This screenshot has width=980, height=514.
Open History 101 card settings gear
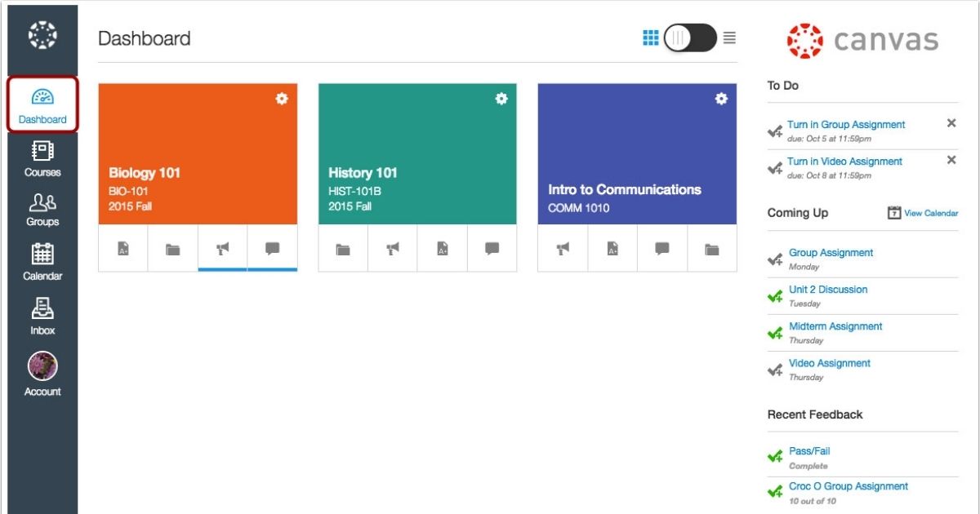[501, 99]
